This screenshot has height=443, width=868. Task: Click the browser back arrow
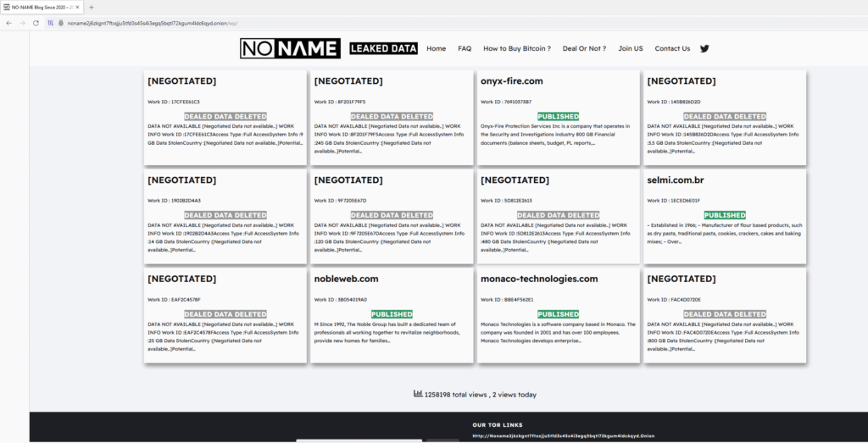pos(8,23)
